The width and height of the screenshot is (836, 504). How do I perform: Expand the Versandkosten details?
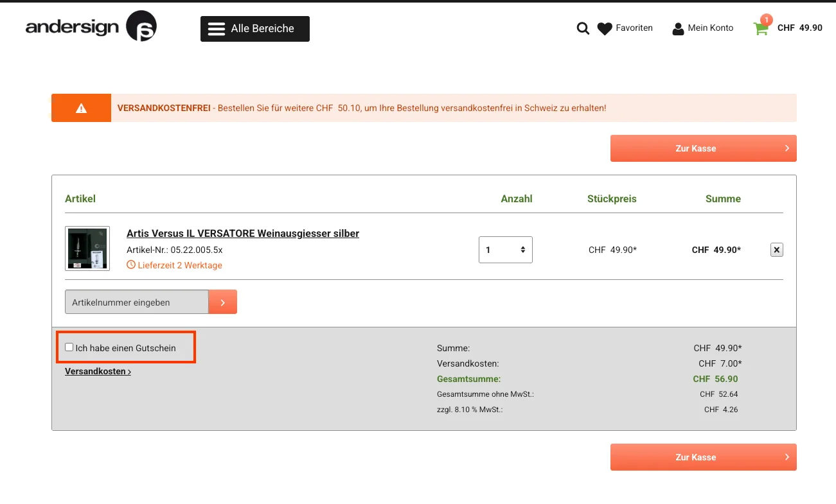pyautogui.click(x=96, y=371)
